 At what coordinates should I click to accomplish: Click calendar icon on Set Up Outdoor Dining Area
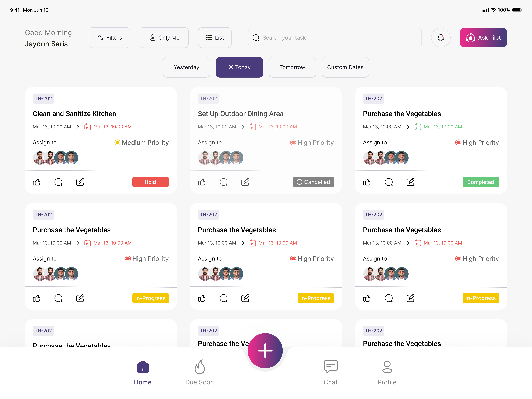pos(253,127)
